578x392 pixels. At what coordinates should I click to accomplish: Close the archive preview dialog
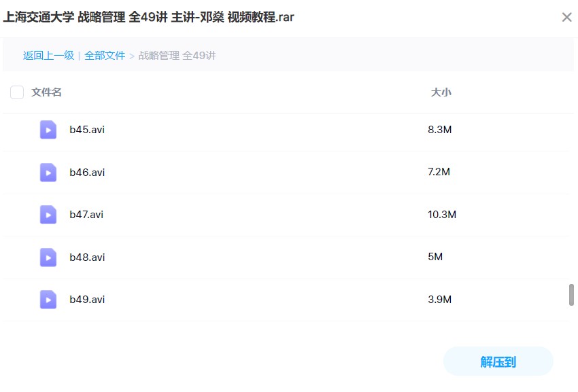click(566, 18)
